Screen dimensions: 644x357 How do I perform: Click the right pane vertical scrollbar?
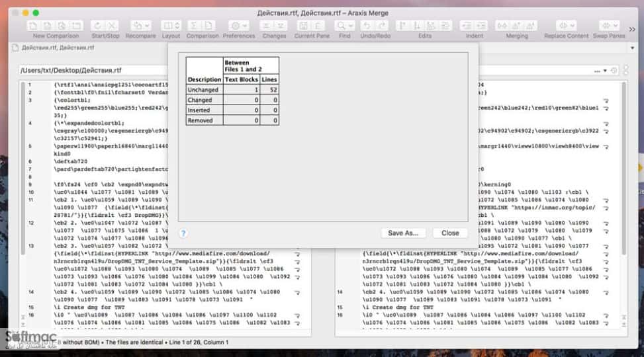point(624,168)
